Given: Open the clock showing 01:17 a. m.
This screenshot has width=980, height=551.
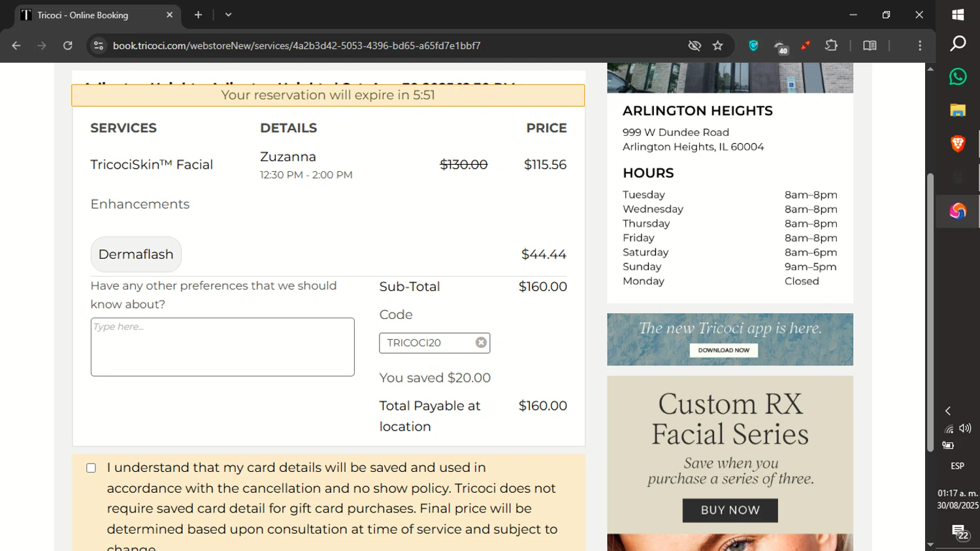Looking at the screenshot, I should coord(958,499).
